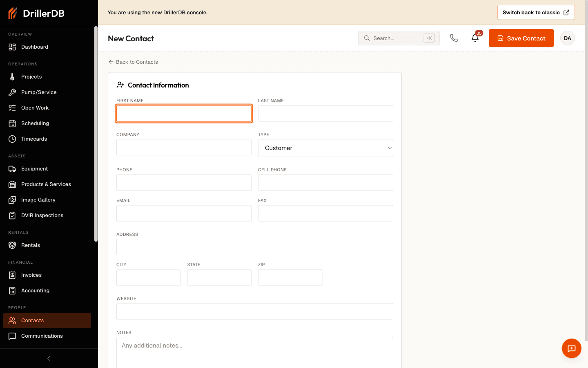Click the Invoices receipt icon
Image resolution: width=588 pixels, height=368 pixels.
point(12,275)
